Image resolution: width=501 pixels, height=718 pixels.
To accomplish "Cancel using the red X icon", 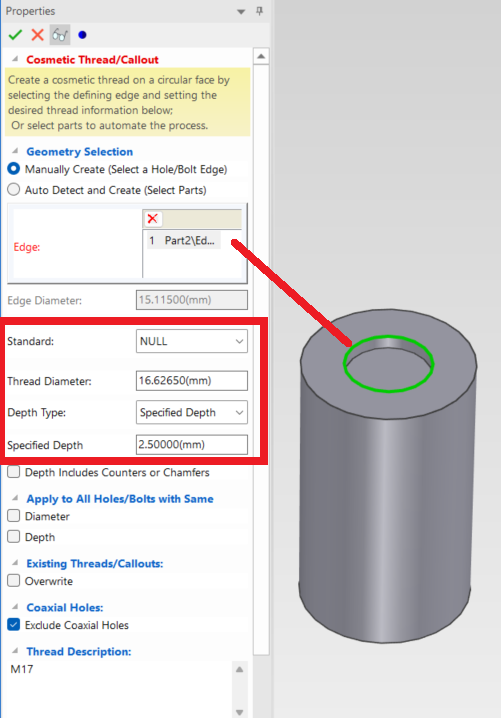I will tap(38, 35).
